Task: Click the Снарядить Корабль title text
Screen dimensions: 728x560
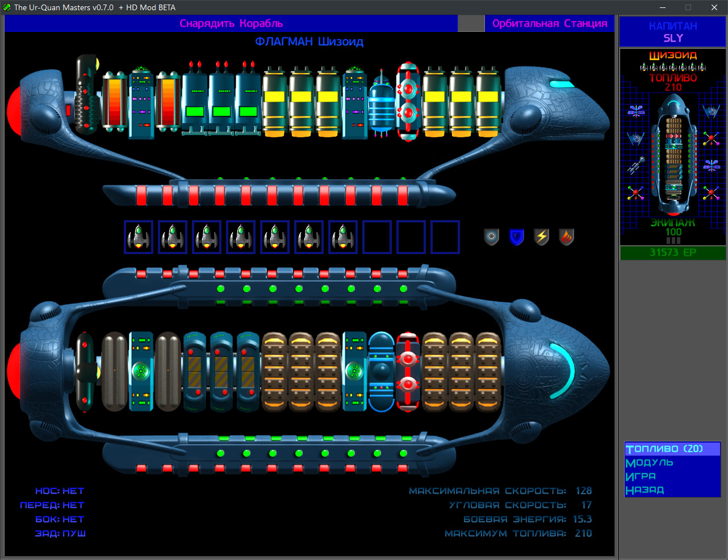Action: click(231, 23)
